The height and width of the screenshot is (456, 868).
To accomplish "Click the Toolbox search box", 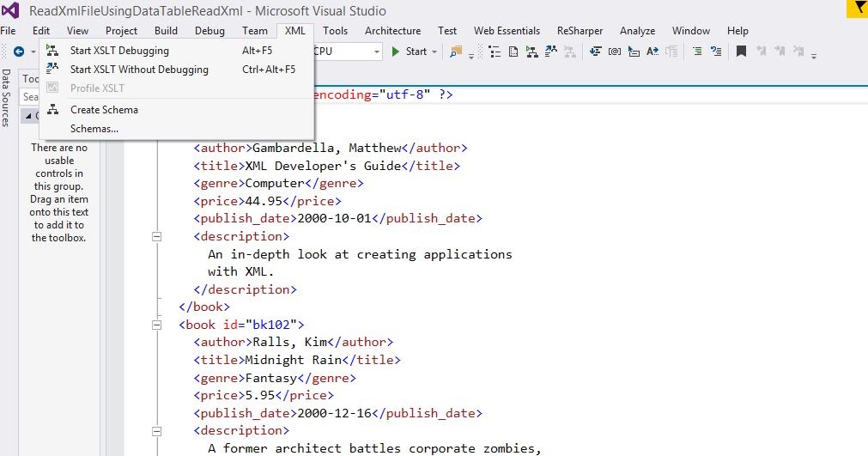I will [x=30, y=97].
